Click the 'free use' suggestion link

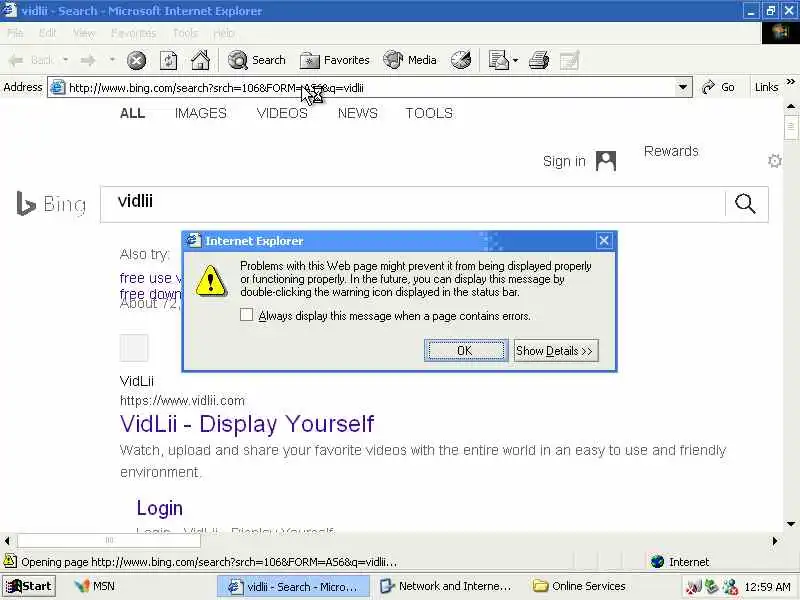(x=151, y=278)
